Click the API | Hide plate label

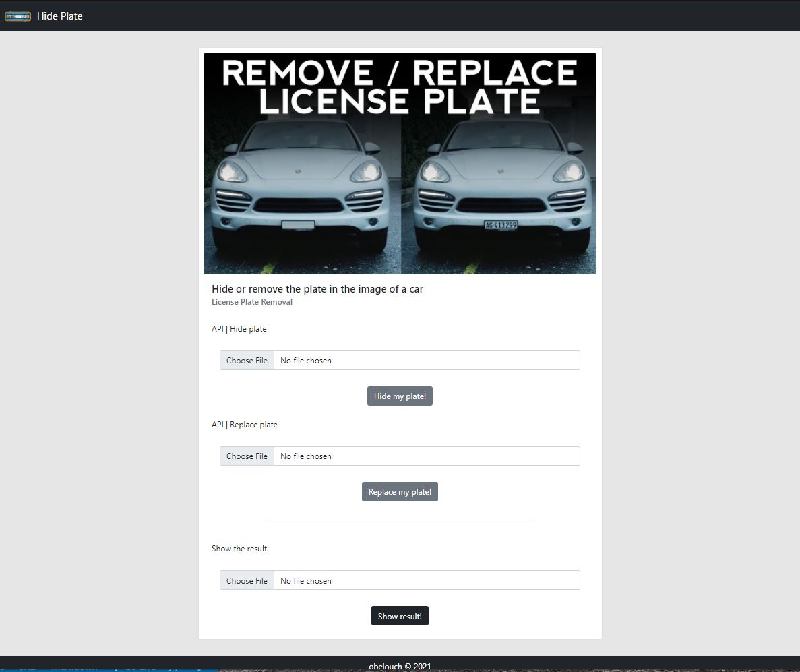pos(239,329)
